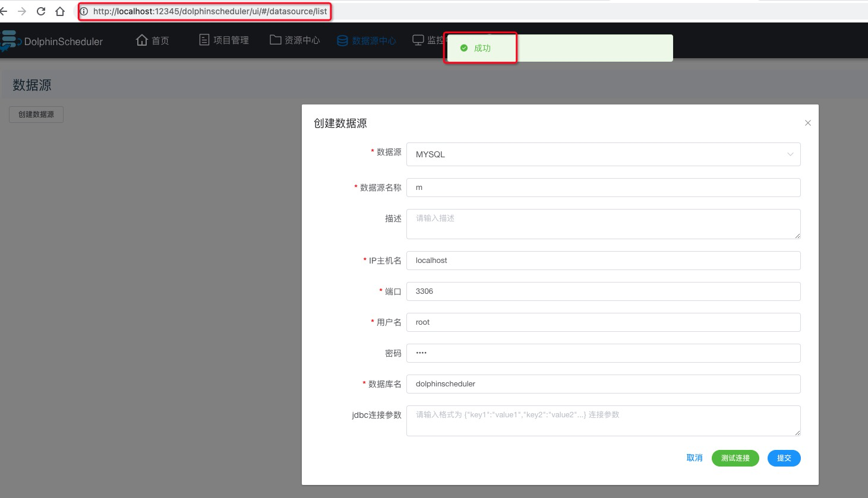Cancel the dialog via 取消

(694, 458)
